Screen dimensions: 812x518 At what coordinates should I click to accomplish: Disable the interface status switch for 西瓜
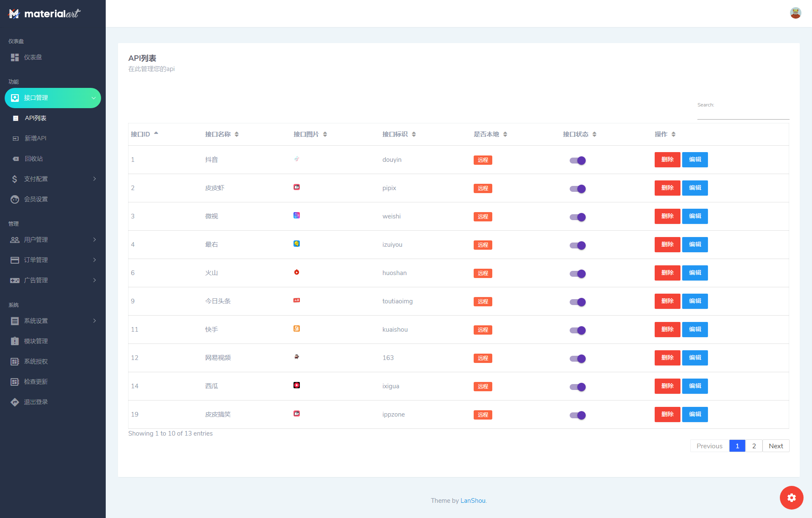pyautogui.click(x=578, y=386)
